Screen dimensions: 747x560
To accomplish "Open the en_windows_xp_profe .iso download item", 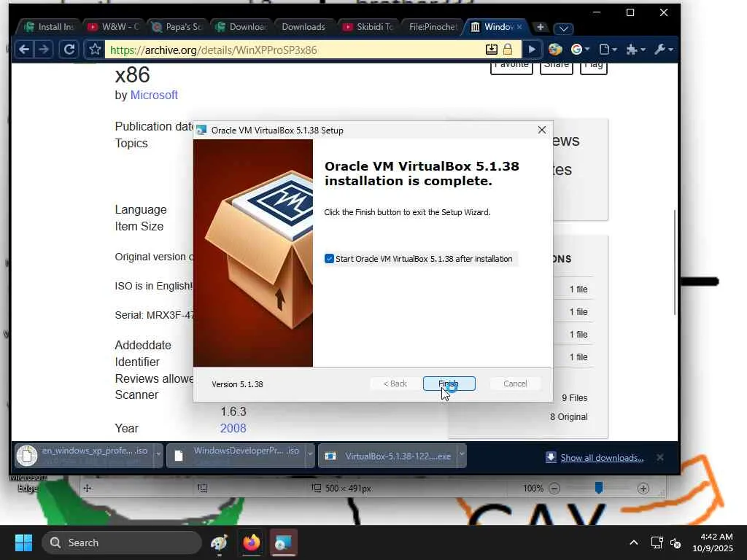I will [x=85, y=455].
